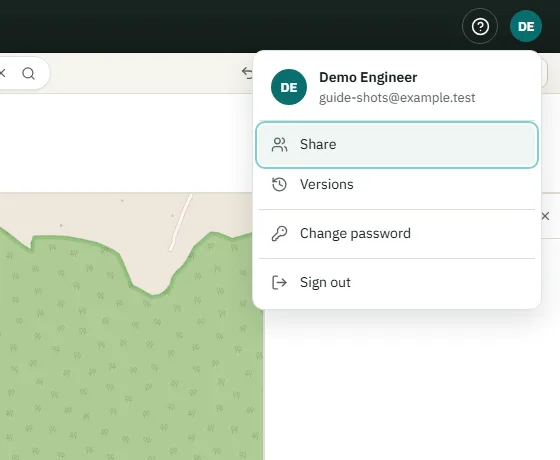The image size is (560, 460).
Task: Close the side panel with X
Action: click(x=545, y=216)
